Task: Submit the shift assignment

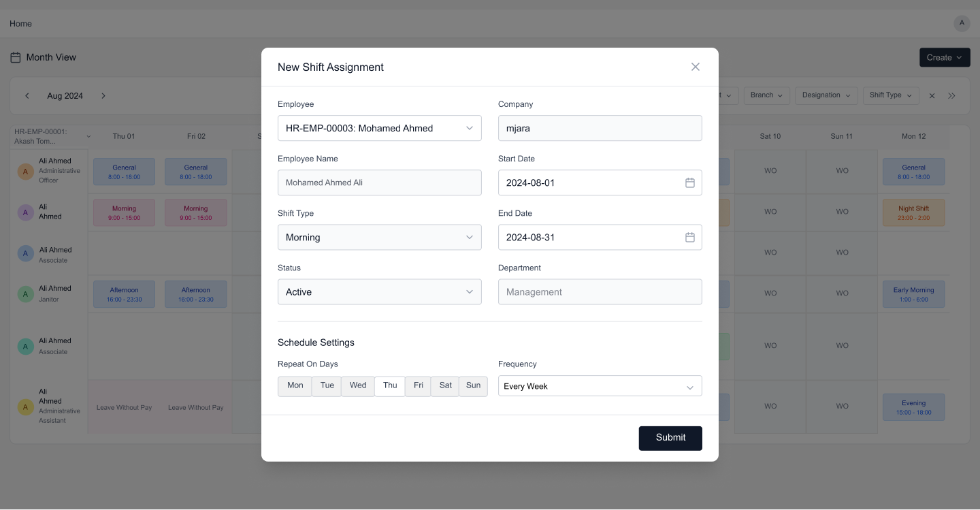Action: click(670, 438)
